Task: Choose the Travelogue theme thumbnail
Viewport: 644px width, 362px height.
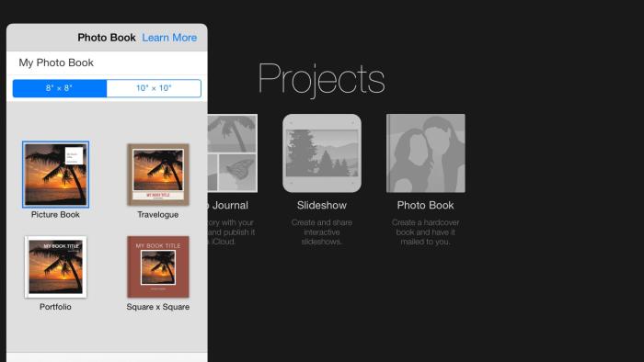Action: 158,175
